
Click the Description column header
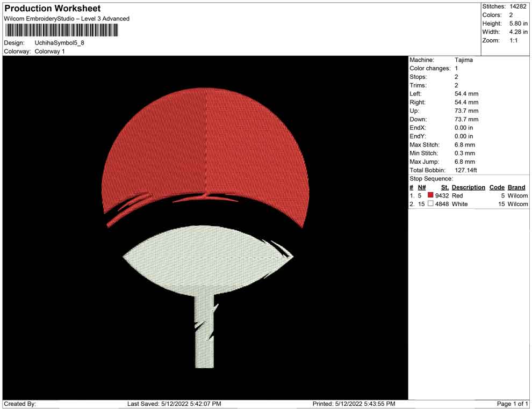point(468,187)
